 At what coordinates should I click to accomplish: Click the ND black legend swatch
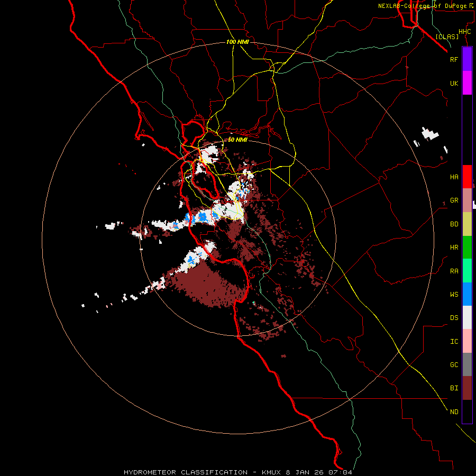[x=467, y=411]
